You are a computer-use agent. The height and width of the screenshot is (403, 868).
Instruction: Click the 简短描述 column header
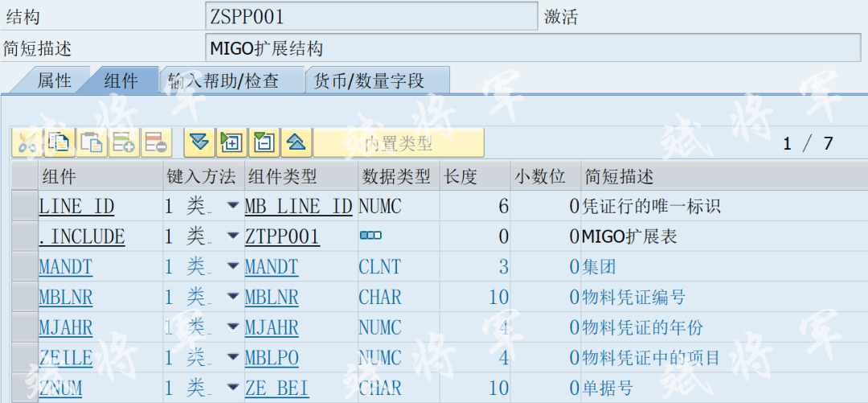pos(725,176)
